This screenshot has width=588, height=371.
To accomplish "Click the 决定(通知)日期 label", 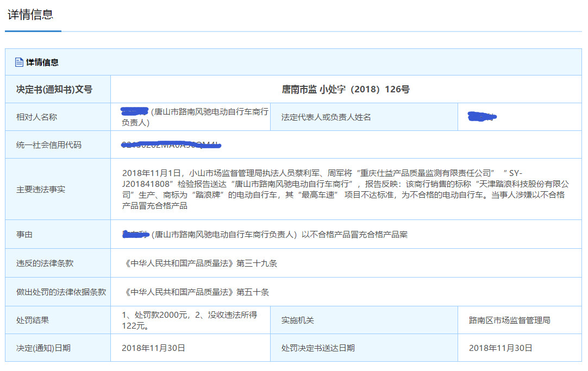I will 43,348.
